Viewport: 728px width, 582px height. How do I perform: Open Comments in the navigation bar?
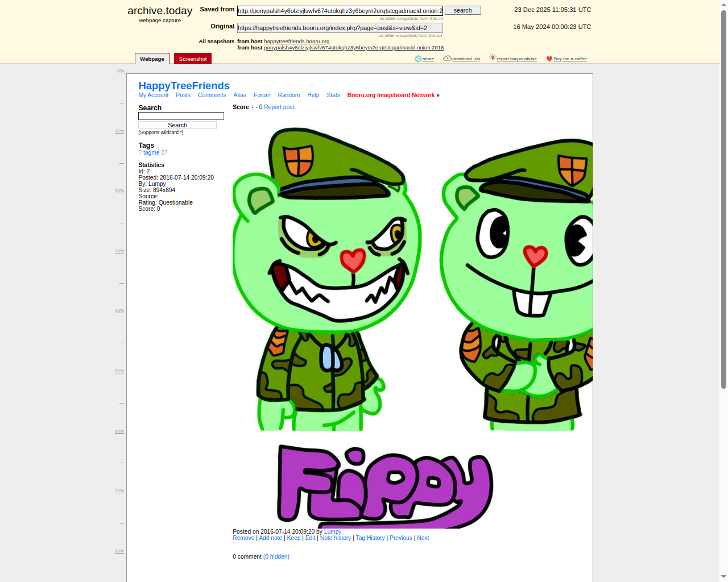coord(212,95)
